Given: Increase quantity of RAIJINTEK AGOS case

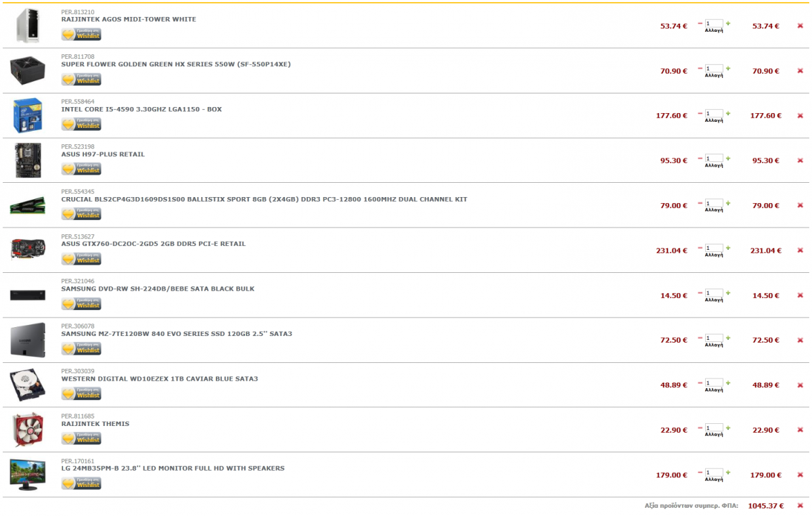Looking at the screenshot, I should point(728,23).
